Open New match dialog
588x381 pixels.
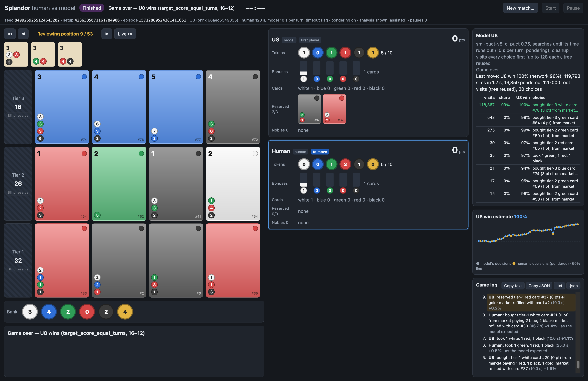coord(520,8)
